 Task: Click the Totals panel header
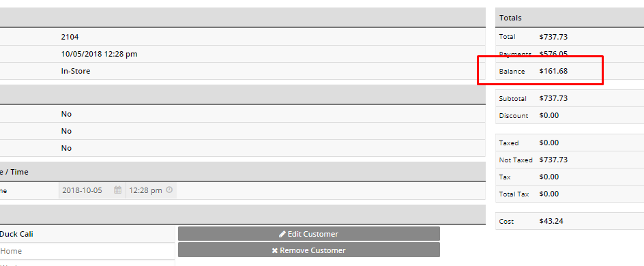pos(570,18)
